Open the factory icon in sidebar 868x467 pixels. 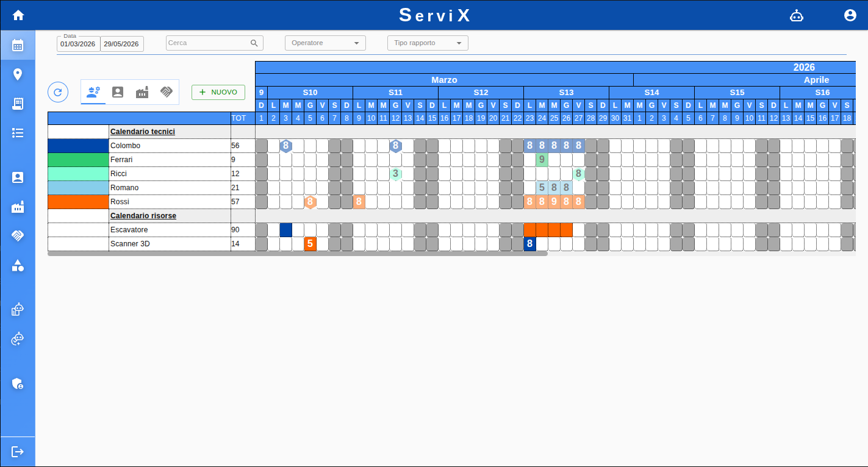point(18,207)
